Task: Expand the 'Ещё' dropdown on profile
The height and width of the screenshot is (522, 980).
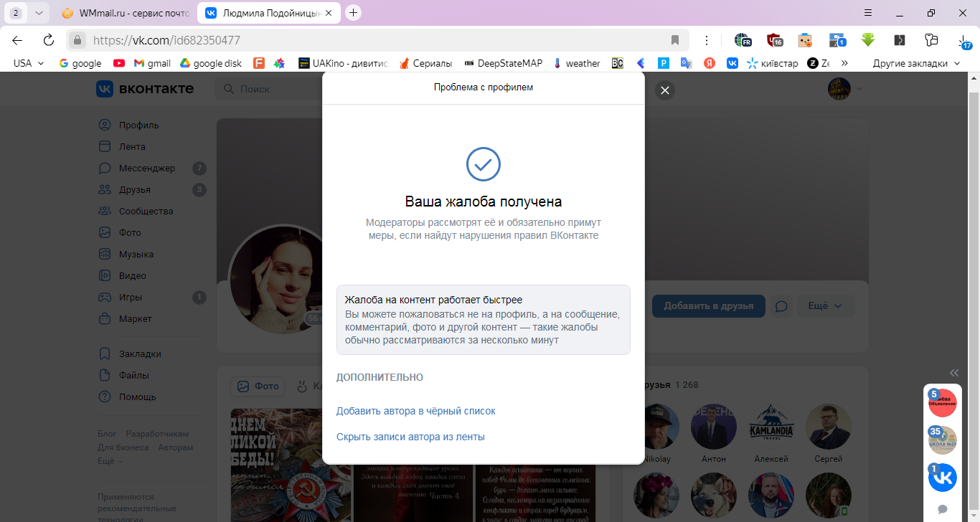Action: (x=825, y=306)
